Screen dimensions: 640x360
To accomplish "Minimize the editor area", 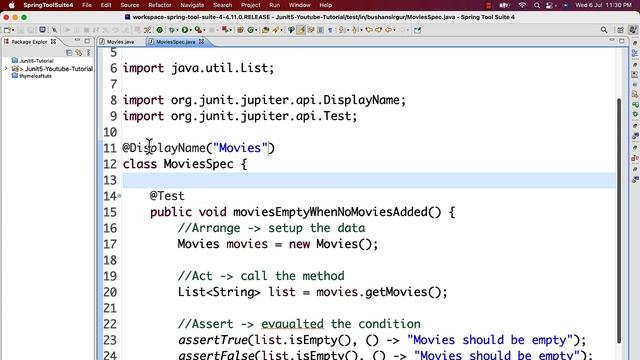I will click(x=612, y=41).
